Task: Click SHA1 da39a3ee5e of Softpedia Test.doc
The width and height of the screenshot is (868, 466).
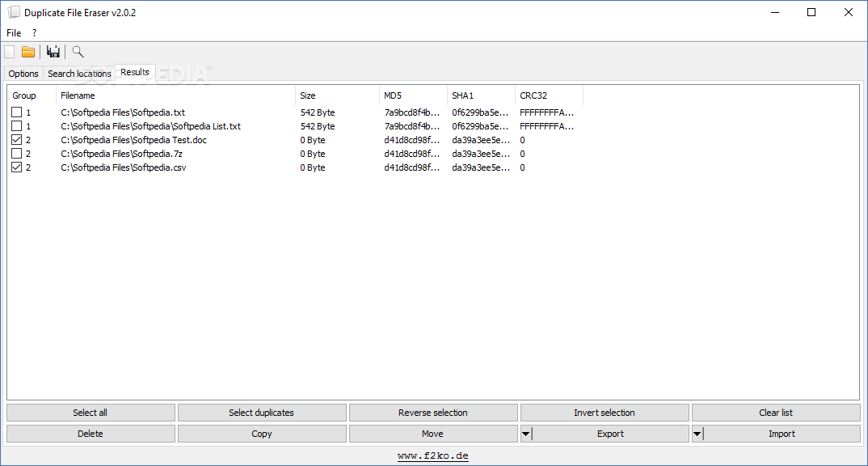Action: point(481,140)
